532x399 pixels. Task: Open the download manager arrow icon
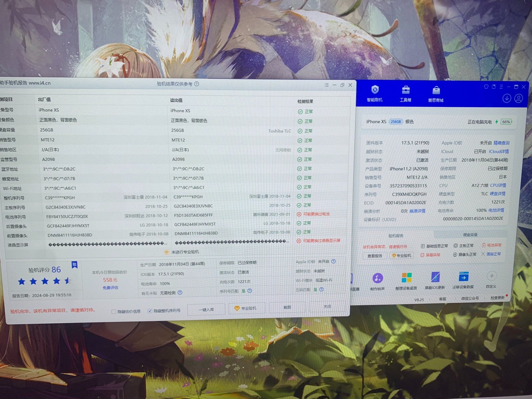point(507,98)
